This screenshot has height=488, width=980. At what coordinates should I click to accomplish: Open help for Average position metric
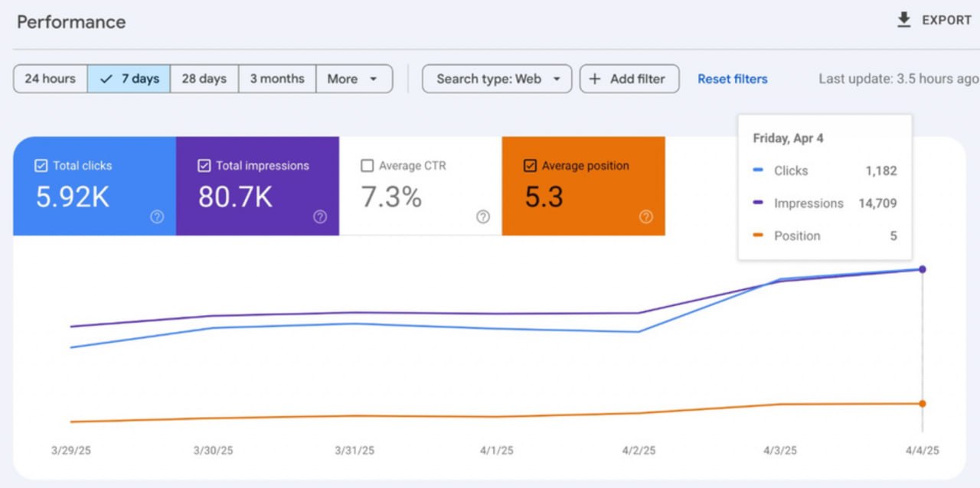(x=646, y=217)
